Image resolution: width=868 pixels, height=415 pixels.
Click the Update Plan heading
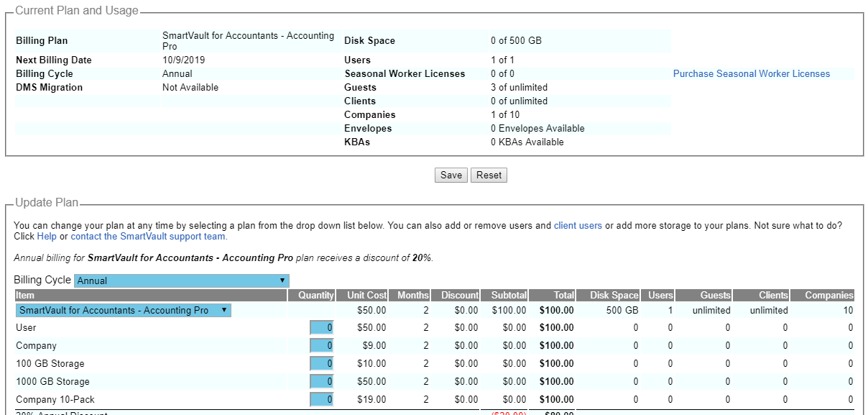47,203
